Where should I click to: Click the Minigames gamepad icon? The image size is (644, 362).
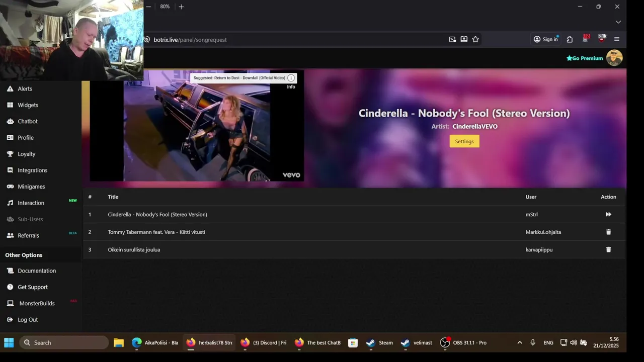point(10,187)
